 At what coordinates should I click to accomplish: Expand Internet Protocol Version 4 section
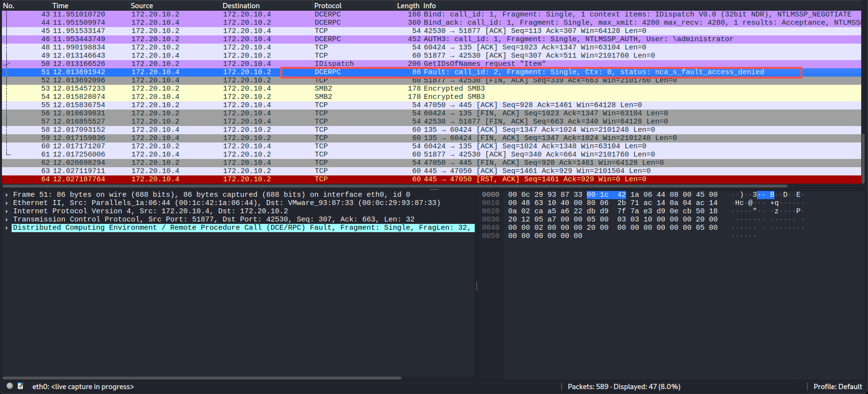[x=7, y=211]
